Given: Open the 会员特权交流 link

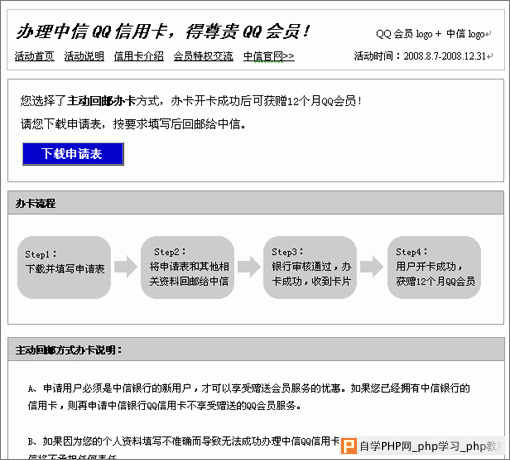Looking at the screenshot, I should 203,56.
